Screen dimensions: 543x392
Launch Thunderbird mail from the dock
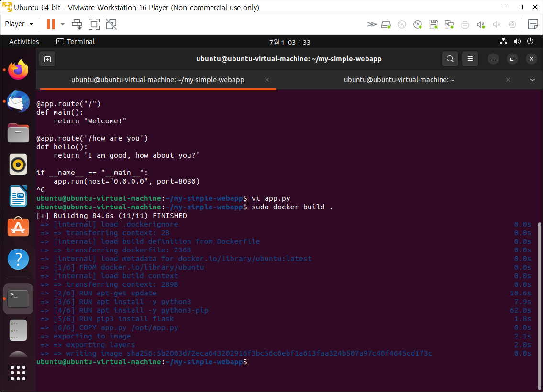(18, 101)
